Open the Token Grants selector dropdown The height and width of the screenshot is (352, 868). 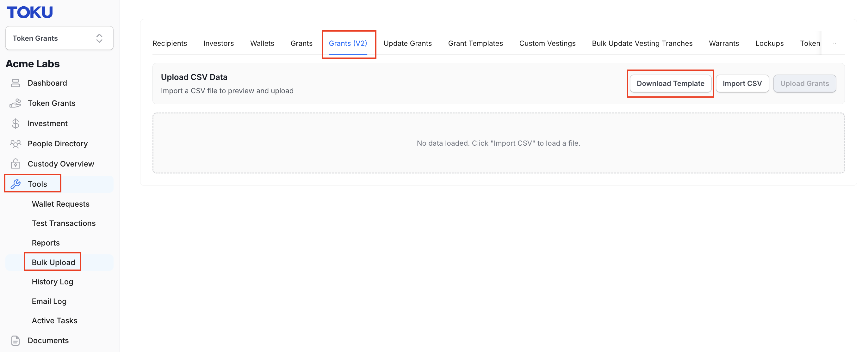[x=59, y=38]
